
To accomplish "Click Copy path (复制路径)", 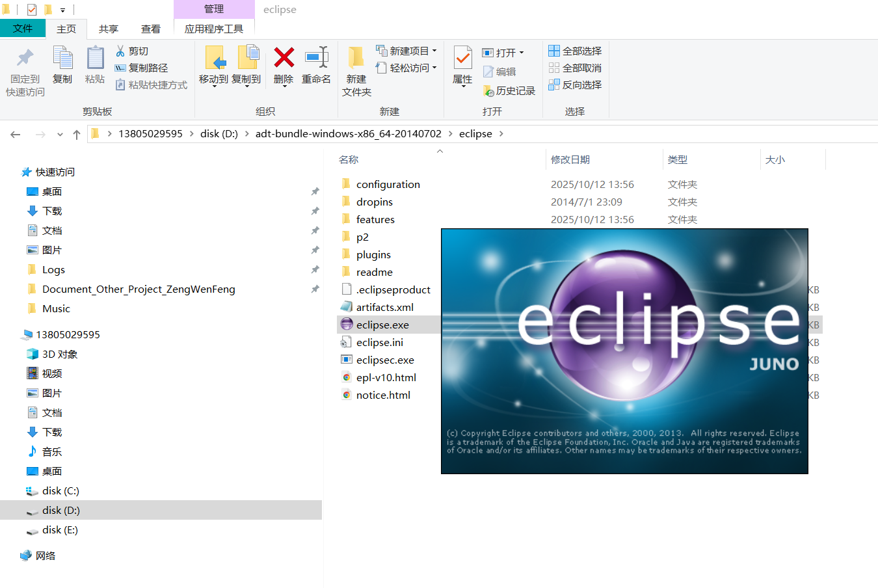I will [x=141, y=68].
